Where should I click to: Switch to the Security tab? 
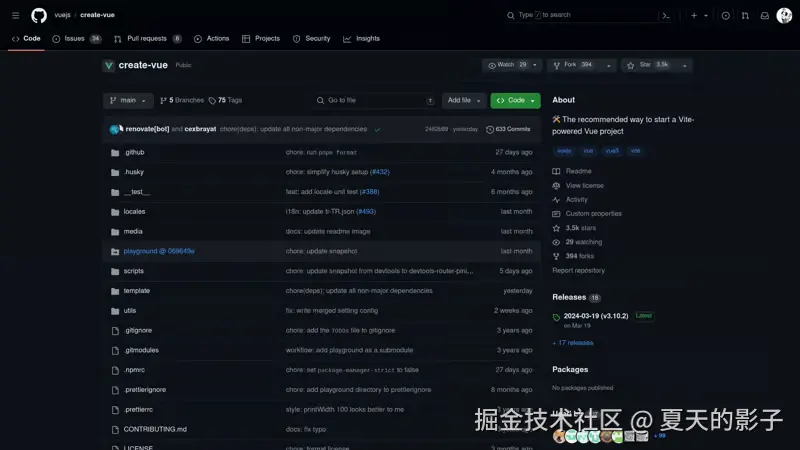click(312, 39)
